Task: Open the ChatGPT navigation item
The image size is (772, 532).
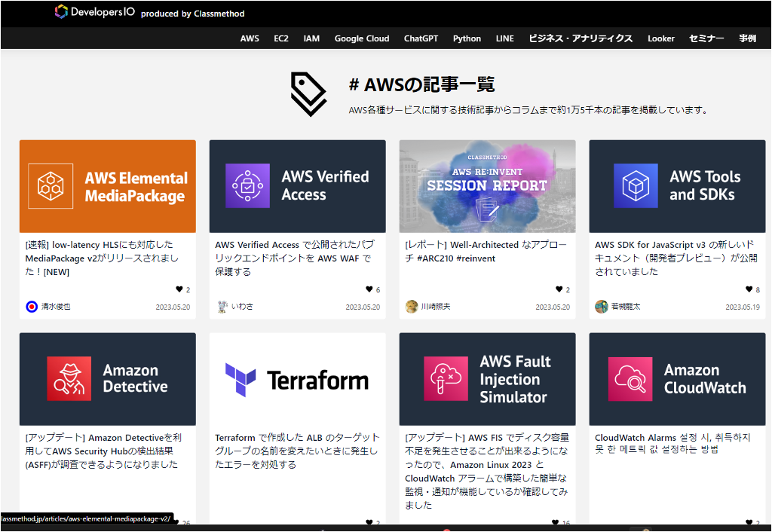Action: point(421,38)
